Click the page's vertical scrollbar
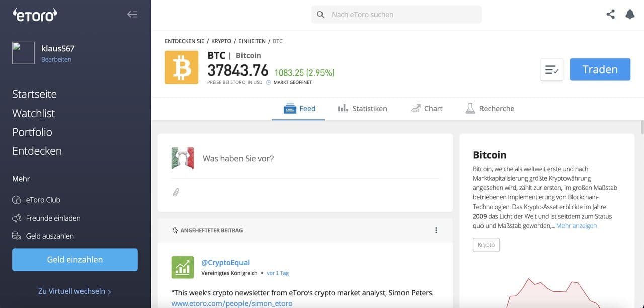This screenshot has width=644, height=308. pyautogui.click(x=641, y=128)
